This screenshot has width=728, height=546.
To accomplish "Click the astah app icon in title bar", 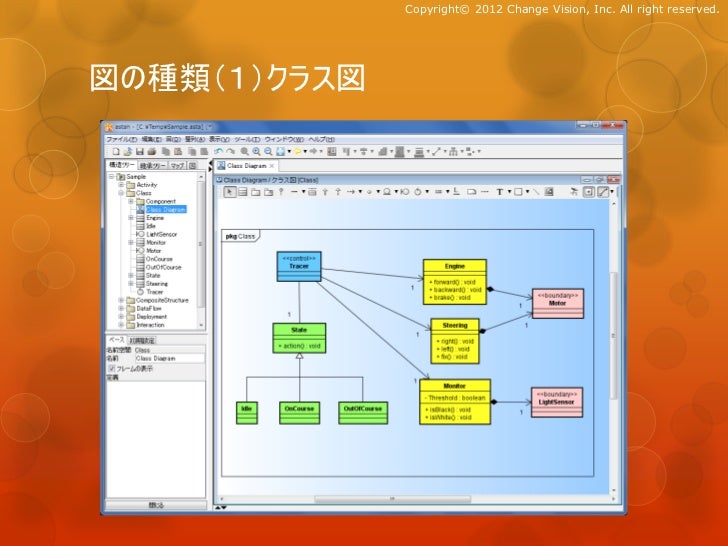I will tap(109, 127).
